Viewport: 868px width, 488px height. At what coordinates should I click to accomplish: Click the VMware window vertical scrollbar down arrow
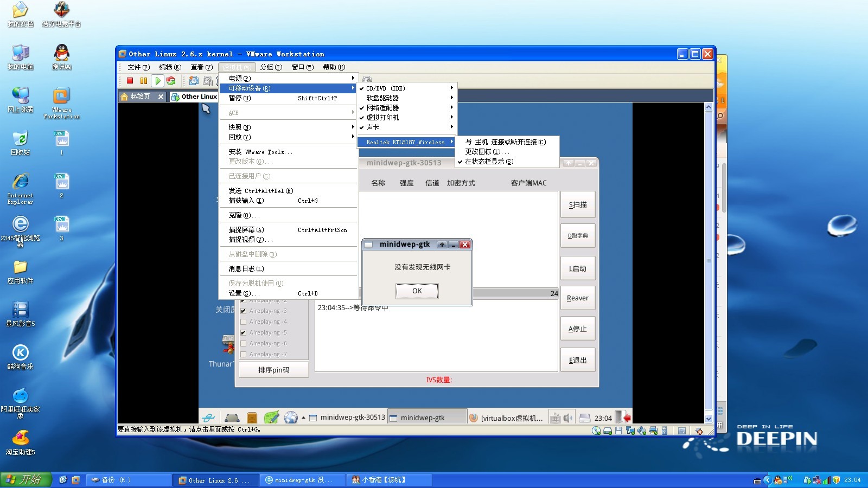709,419
